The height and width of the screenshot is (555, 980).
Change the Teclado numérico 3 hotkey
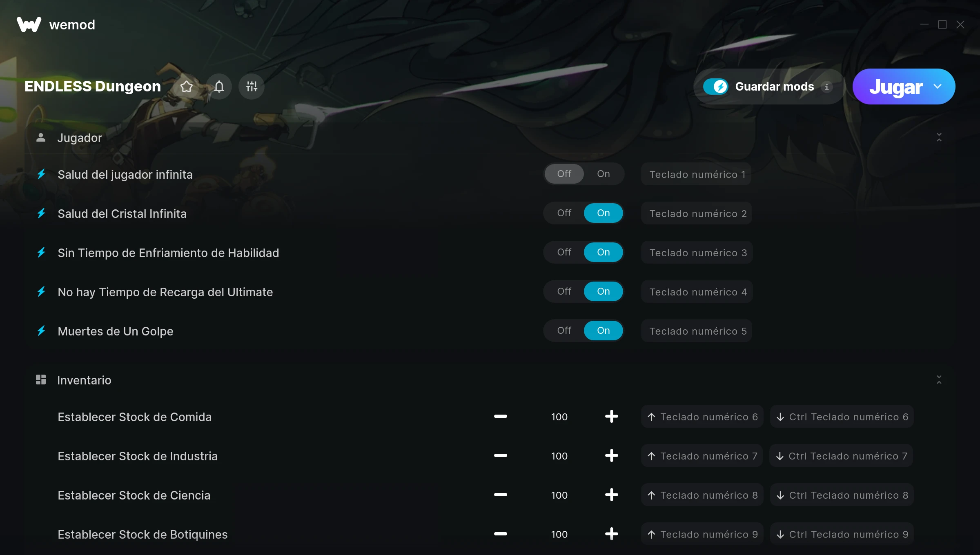coord(697,253)
